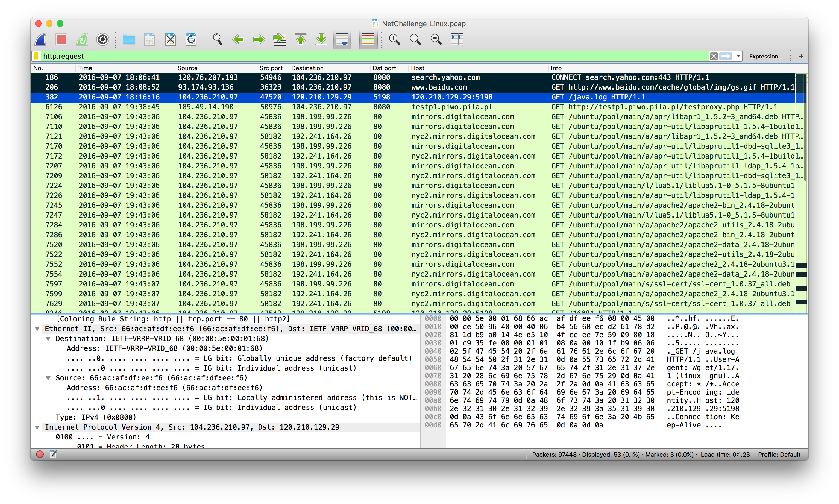Restart the current capture

[x=82, y=39]
